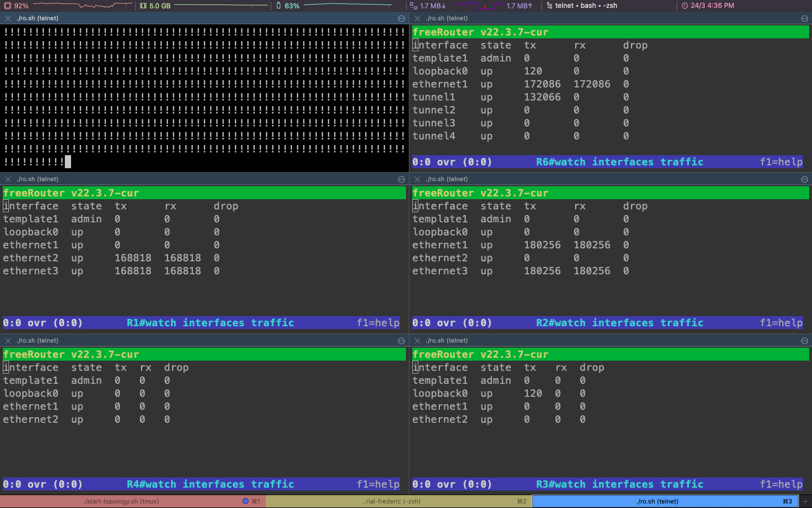
Task: Click the network throughput icon in status bar
Action: pyautogui.click(x=413, y=6)
